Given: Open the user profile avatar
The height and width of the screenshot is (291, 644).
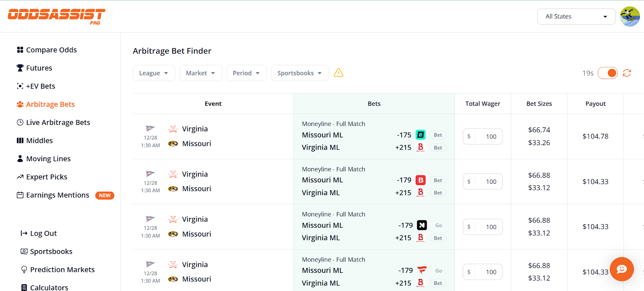Looking at the screenshot, I should (630, 17).
